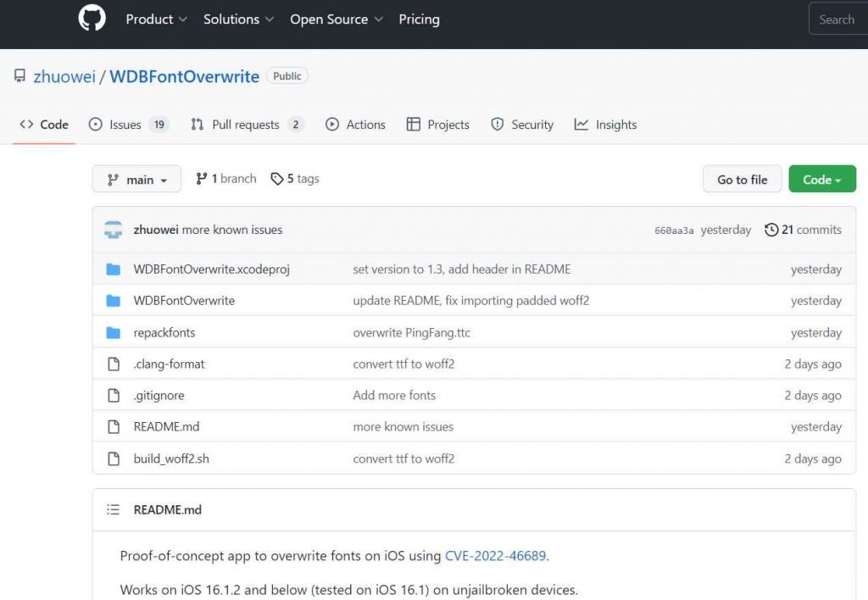Click the repackfonts folder icon

[114, 333]
